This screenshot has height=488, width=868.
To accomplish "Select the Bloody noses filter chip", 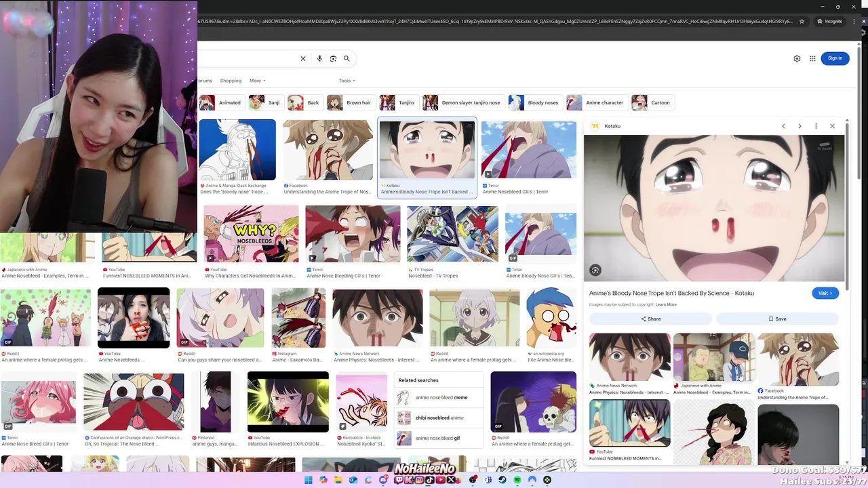I will pos(535,103).
